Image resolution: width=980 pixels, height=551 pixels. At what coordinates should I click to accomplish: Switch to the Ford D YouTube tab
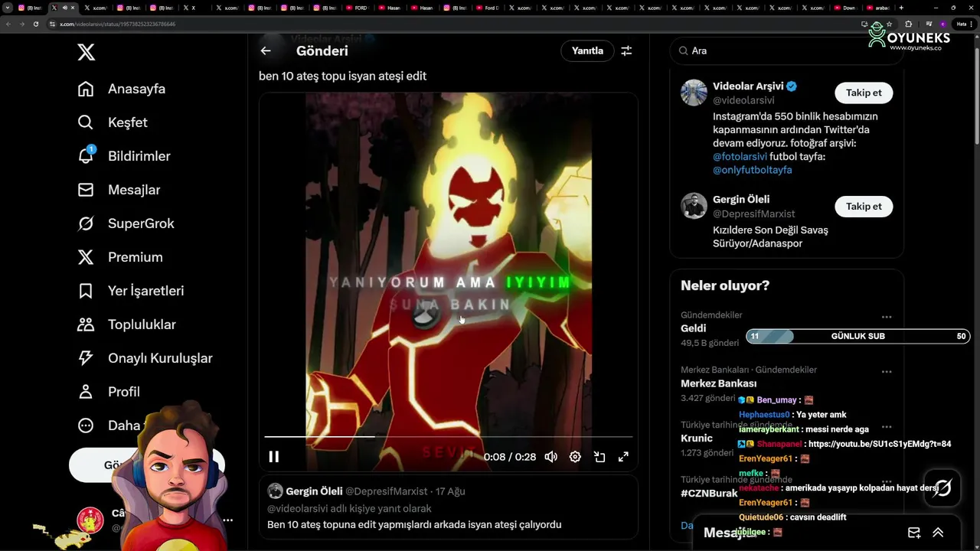tap(488, 8)
